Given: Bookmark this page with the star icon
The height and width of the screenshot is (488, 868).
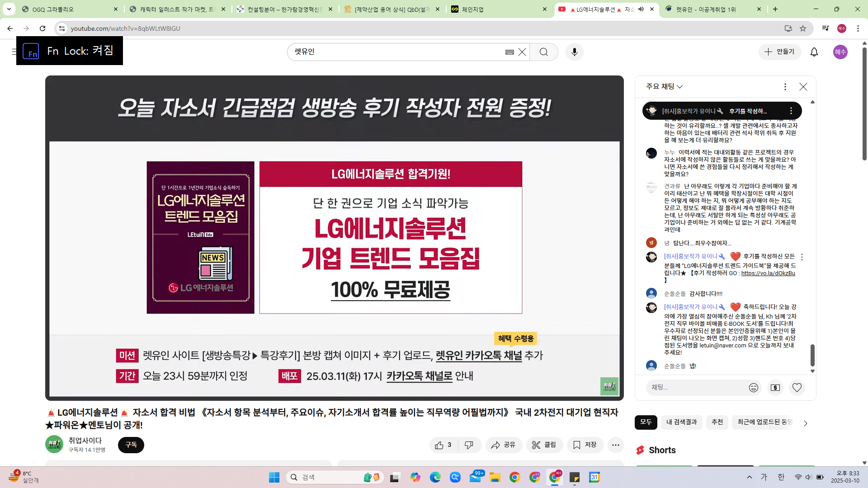Looking at the screenshot, I should pyautogui.click(x=803, y=28).
